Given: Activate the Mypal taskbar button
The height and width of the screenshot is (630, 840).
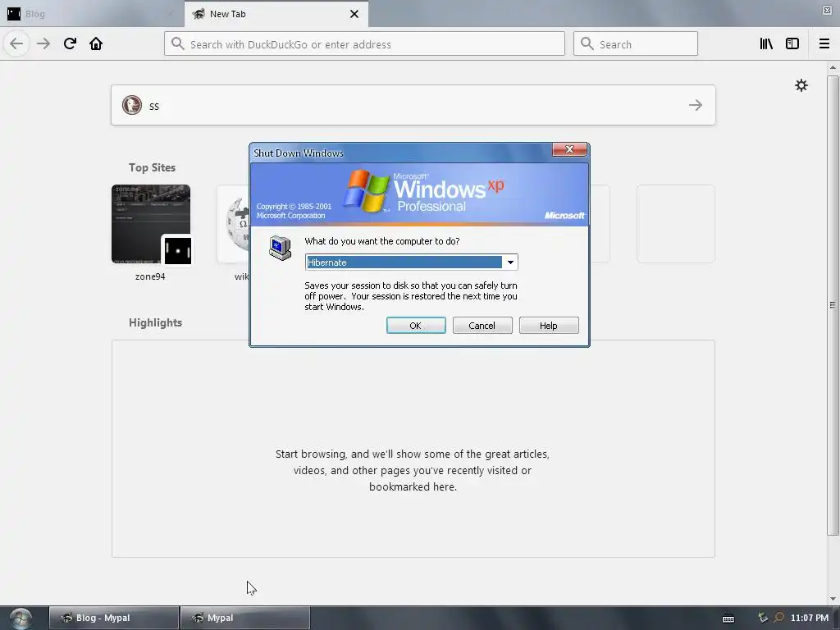Looking at the screenshot, I should tap(244, 618).
